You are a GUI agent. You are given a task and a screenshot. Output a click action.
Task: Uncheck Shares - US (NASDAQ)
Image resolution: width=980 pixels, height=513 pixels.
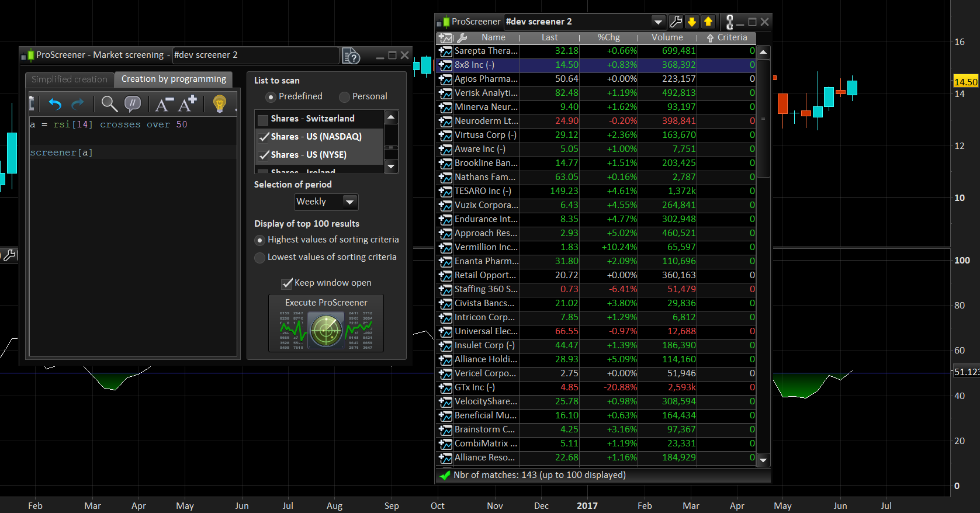pyautogui.click(x=263, y=137)
